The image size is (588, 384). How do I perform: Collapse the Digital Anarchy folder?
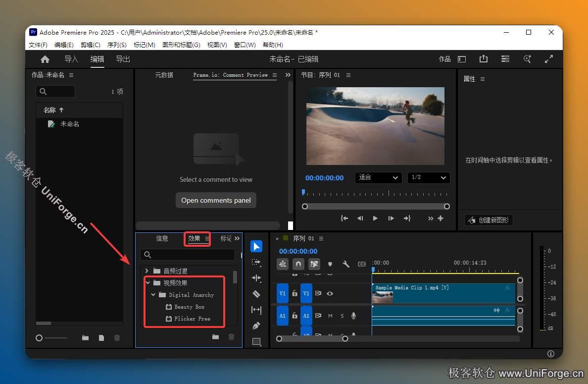coord(153,295)
